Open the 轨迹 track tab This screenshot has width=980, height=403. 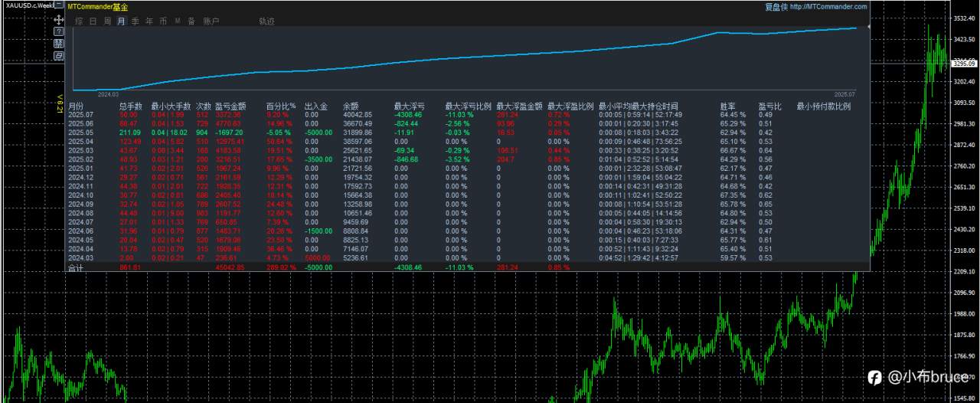[267, 21]
